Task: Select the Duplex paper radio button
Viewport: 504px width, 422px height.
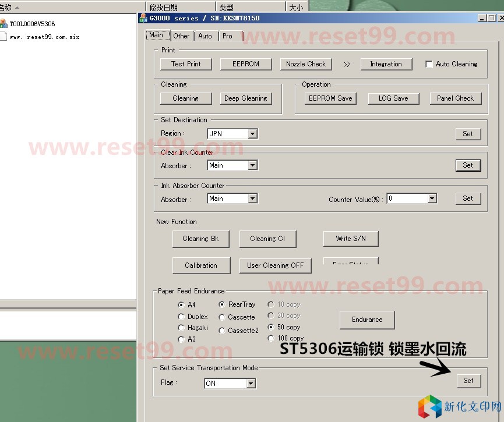Action: [x=181, y=317]
